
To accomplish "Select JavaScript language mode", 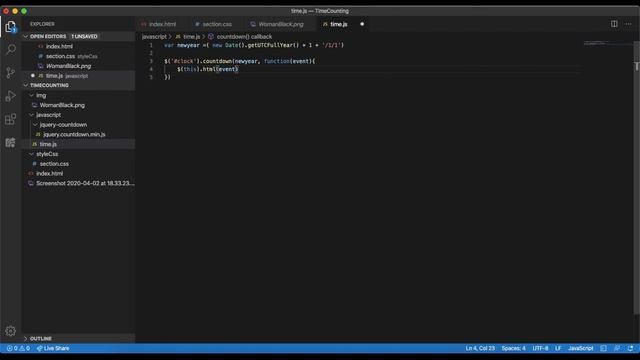I will (x=580, y=348).
